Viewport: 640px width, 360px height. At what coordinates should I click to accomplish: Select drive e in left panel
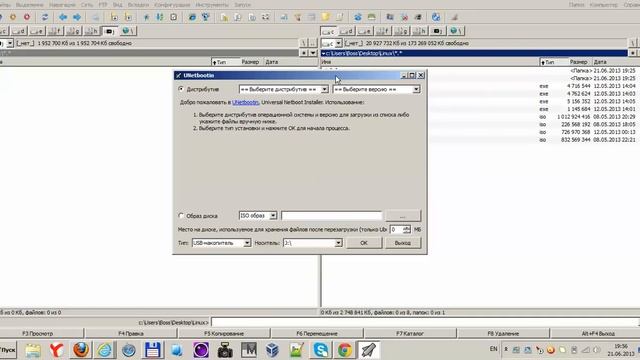[x=37, y=31]
